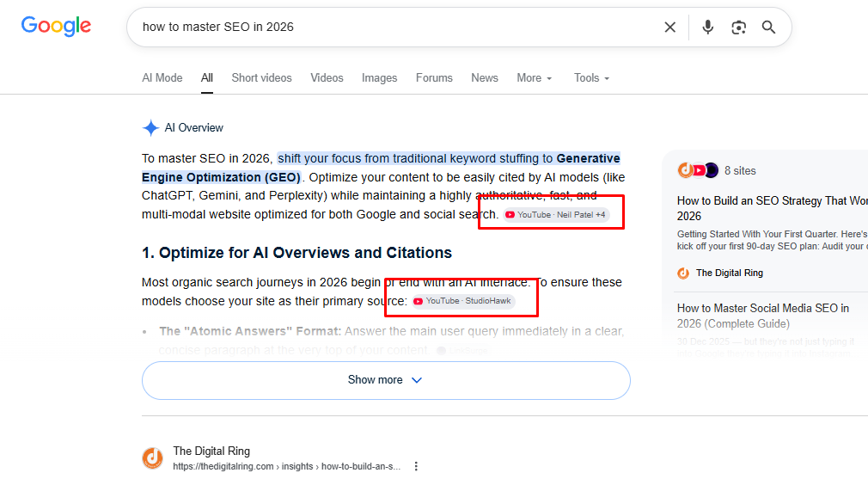
Task: Expand AI Overview with Show more
Action: tap(386, 380)
